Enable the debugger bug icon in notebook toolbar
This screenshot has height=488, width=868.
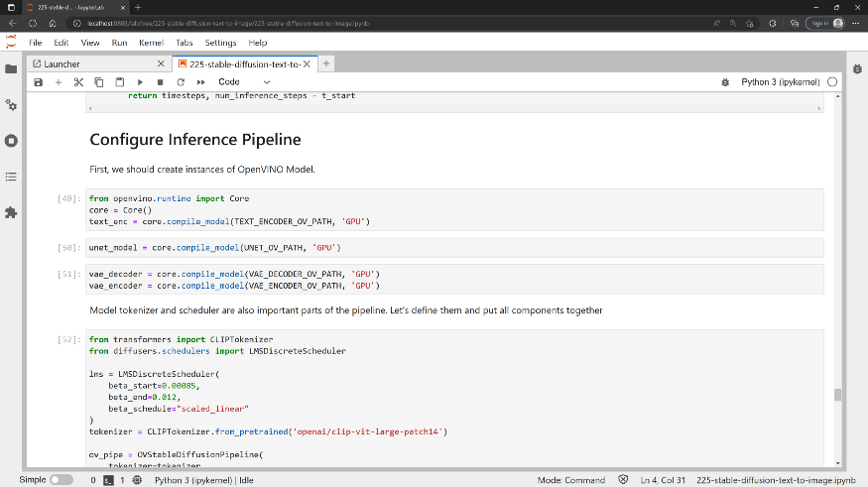[x=726, y=82]
